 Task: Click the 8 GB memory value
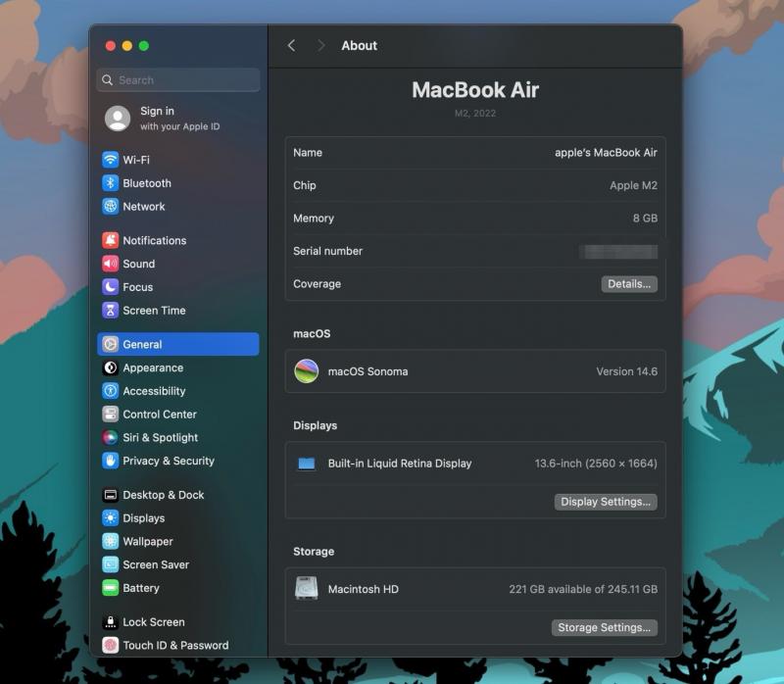click(x=645, y=218)
